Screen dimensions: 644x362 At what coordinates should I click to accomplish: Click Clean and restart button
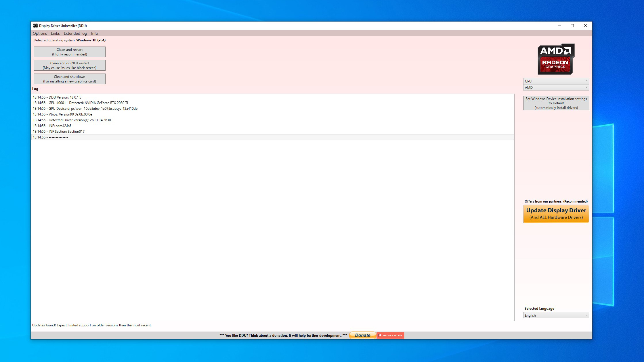(x=69, y=52)
